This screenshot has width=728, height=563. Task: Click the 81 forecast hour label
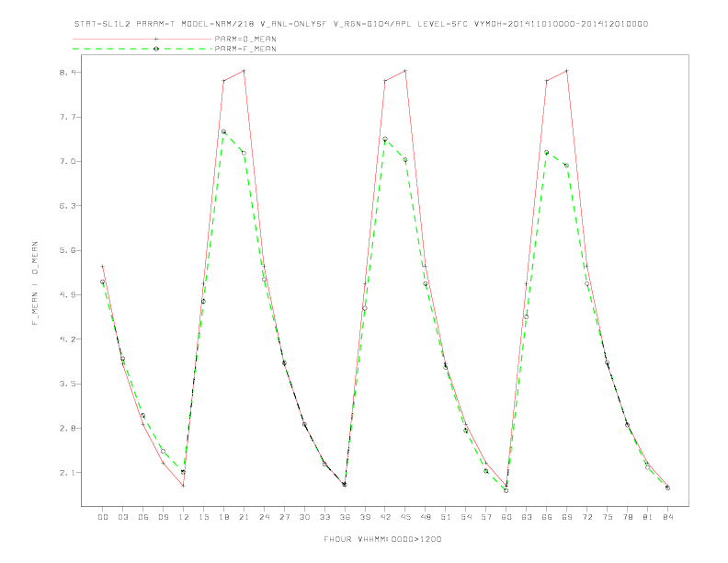pyautogui.click(x=647, y=517)
